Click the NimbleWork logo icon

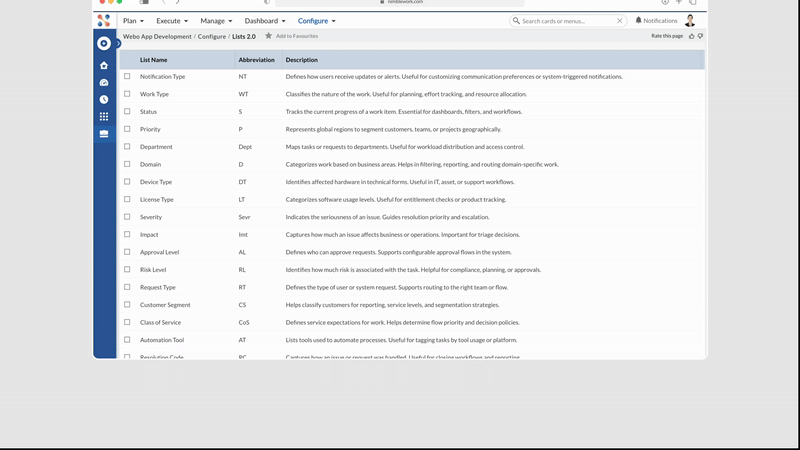pos(104,20)
